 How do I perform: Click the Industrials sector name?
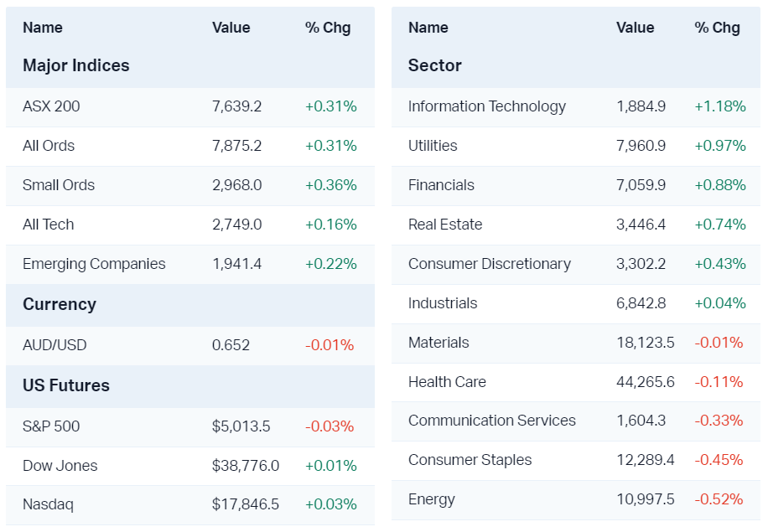(443, 303)
